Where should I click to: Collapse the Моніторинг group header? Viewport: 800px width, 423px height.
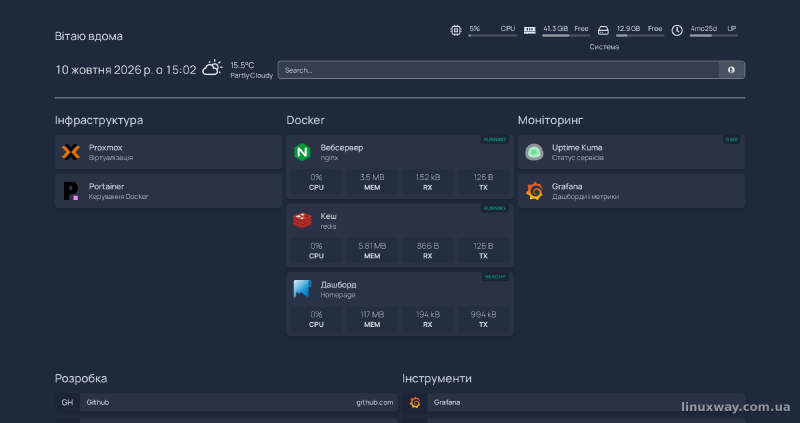click(x=550, y=120)
